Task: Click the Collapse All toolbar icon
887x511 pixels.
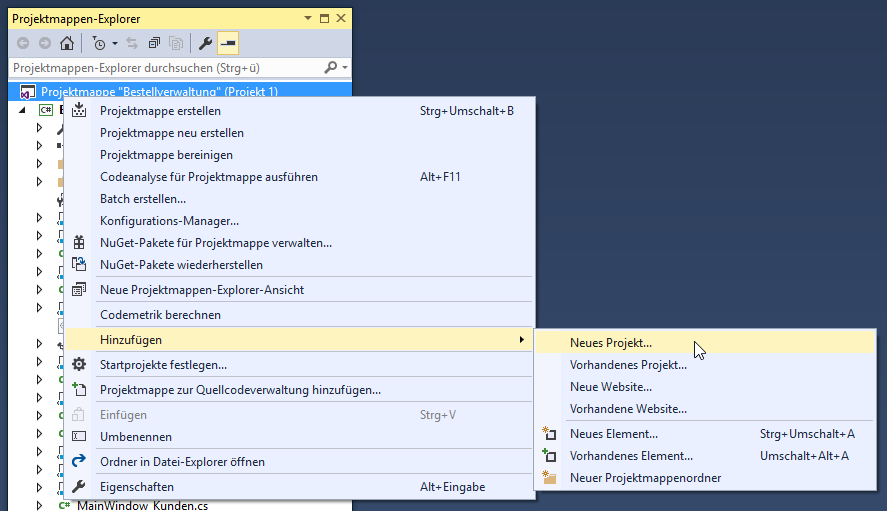Action: point(154,43)
